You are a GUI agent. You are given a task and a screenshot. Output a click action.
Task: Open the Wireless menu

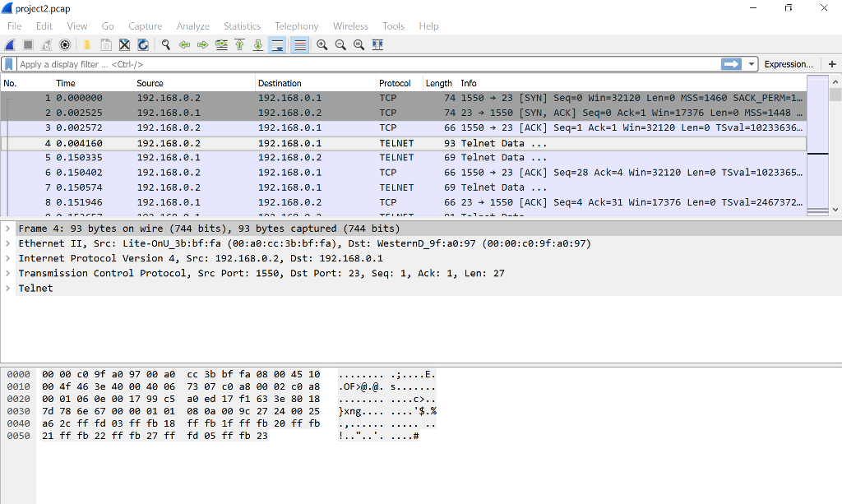[350, 26]
